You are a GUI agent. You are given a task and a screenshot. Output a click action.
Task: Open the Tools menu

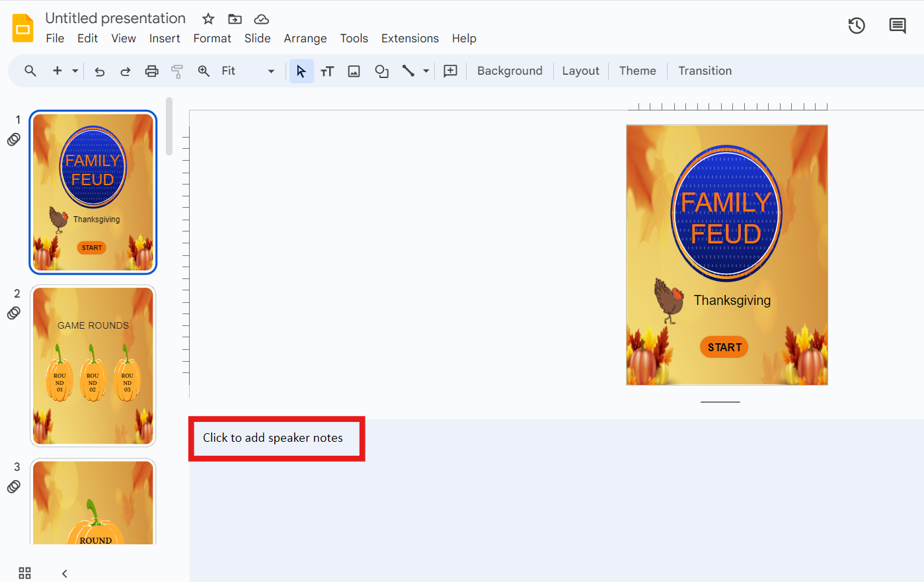[x=354, y=38]
